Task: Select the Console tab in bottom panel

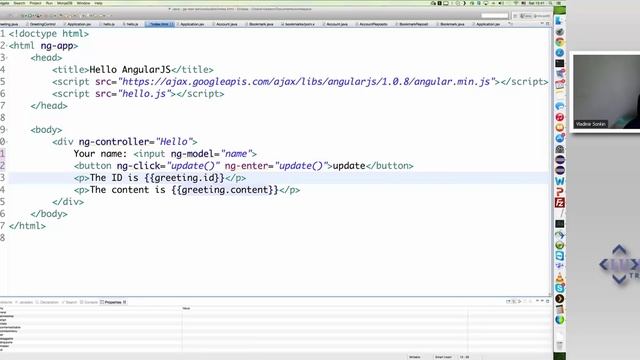Action: click(x=89, y=302)
